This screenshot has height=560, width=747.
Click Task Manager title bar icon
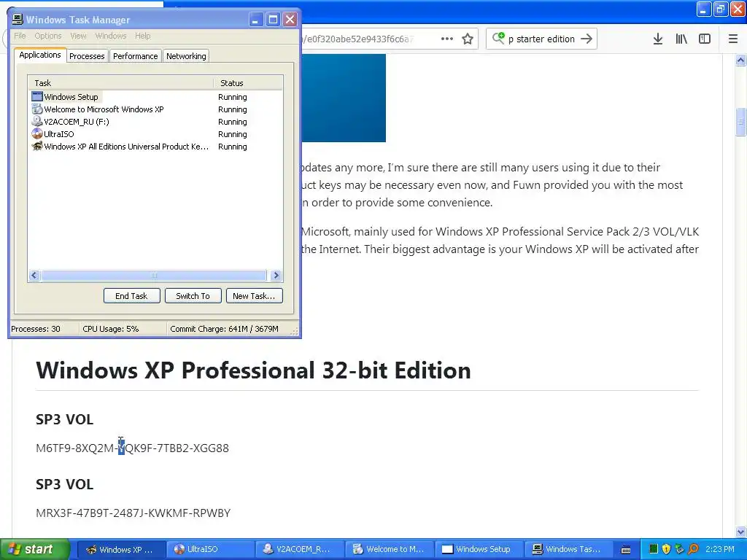click(x=18, y=20)
